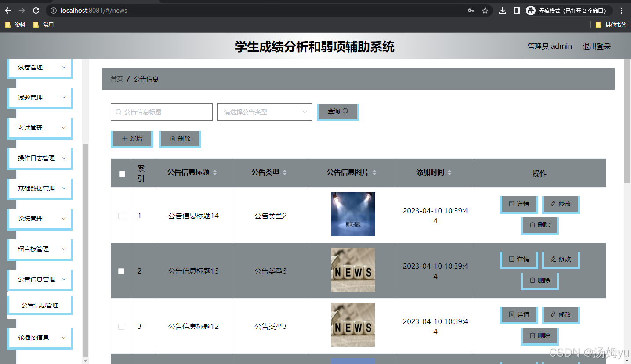The height and width of the screenshot is (364, 631).
Task: Expand the 试卷管理 sidebar menu
Action: click(40, 68)
